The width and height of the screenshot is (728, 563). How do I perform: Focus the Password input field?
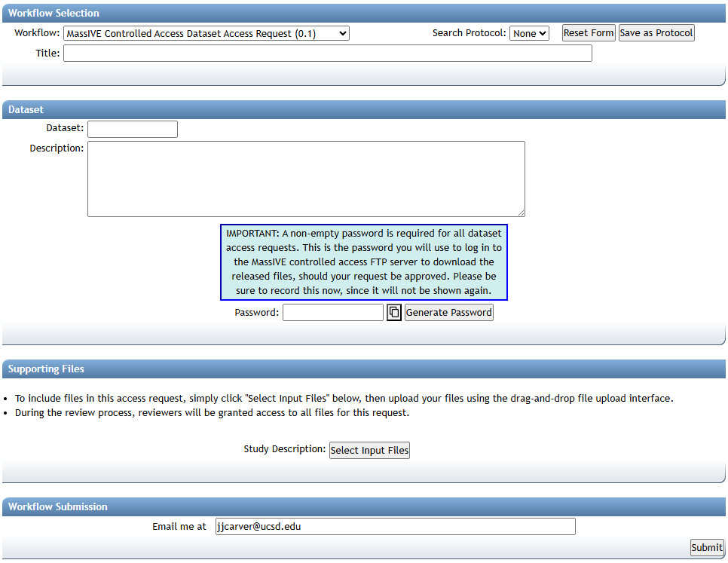(x=333, y=312)
